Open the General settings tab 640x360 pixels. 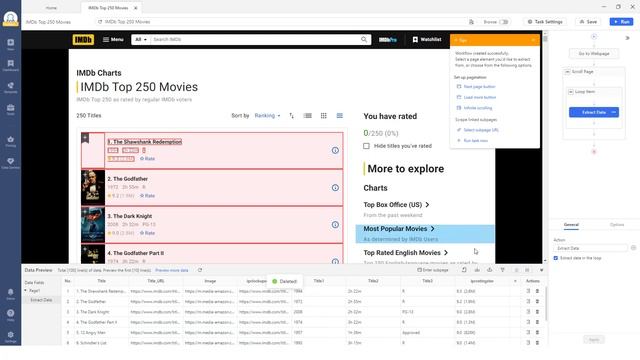pos(571,225)
